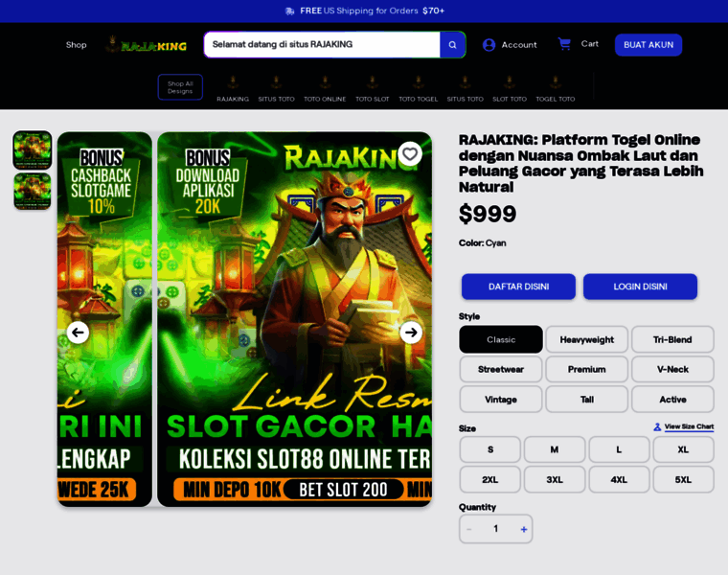Open the TOTO TOGEL category label
Image resolution: width=728 pixels, height=575 pixels.
click(x=419, y=99)
